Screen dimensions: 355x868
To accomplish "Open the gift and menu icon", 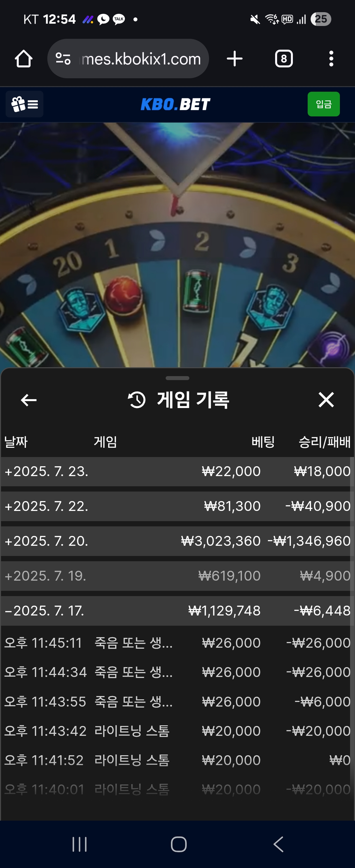I will (x=25, y=104).
